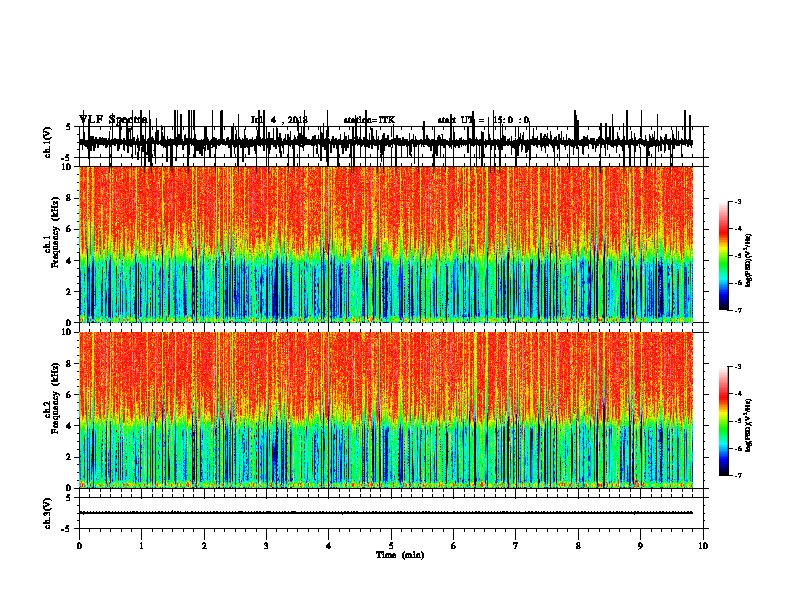792x612 pixels.
Task: Click the "-3" label on ch.1 color bar
Action: tap(737, 201)
